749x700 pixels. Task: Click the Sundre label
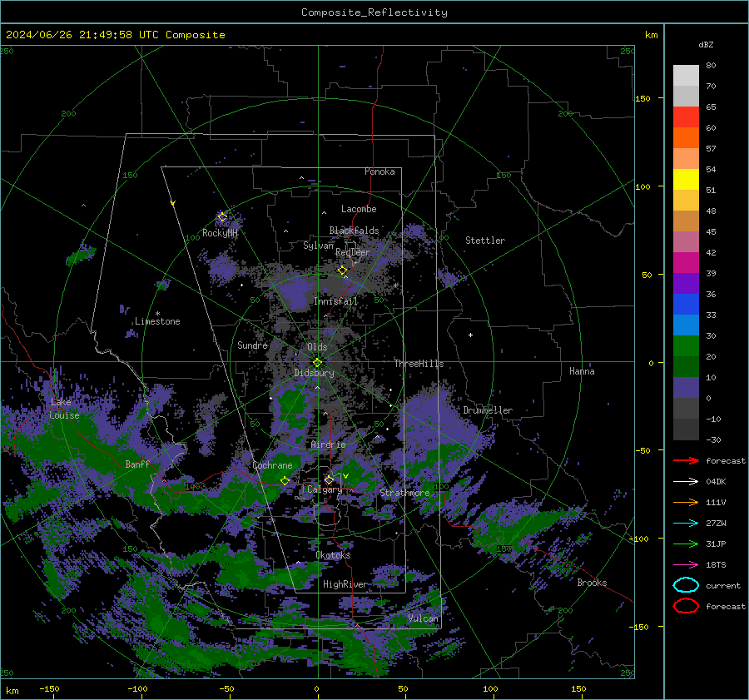pyautogui.click(x=252, y=345)
